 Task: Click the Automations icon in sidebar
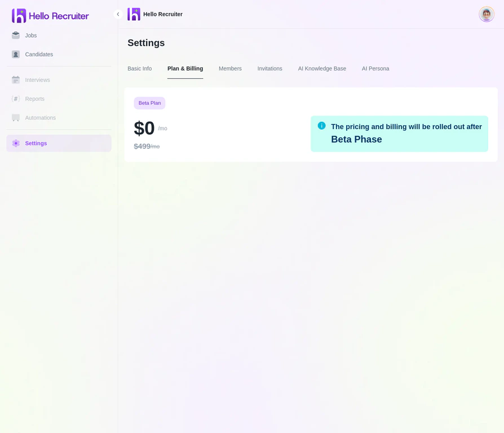coord(15,117)
